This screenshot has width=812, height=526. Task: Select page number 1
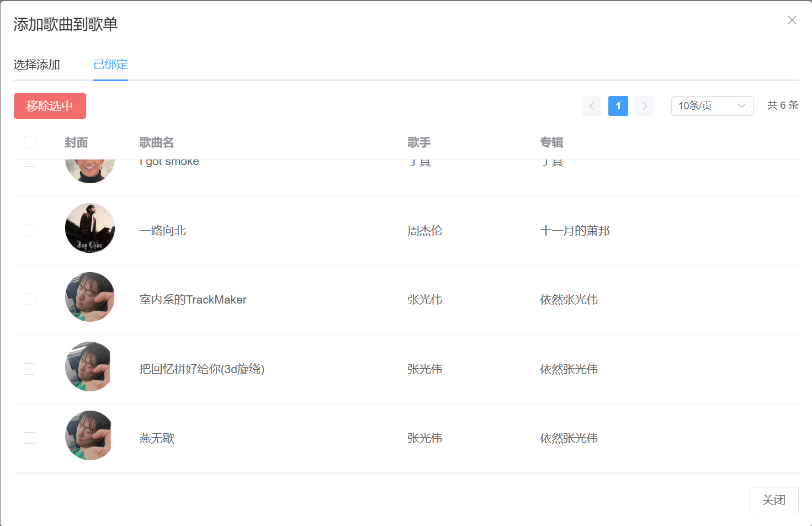pos(618,106)
